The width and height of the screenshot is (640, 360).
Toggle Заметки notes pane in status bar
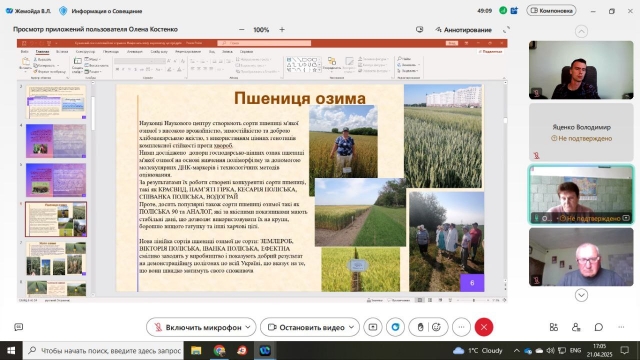pos(375,300)
